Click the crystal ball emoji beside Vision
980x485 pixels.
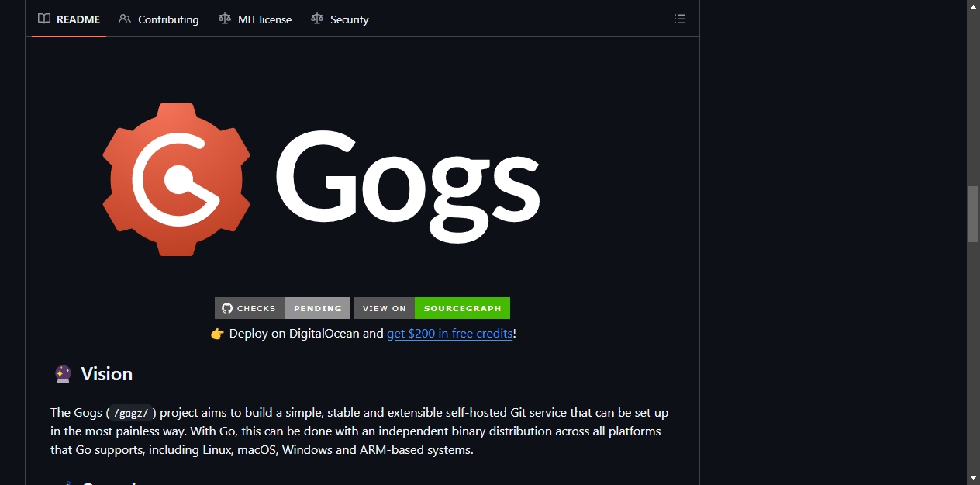(x=63, y=374)
